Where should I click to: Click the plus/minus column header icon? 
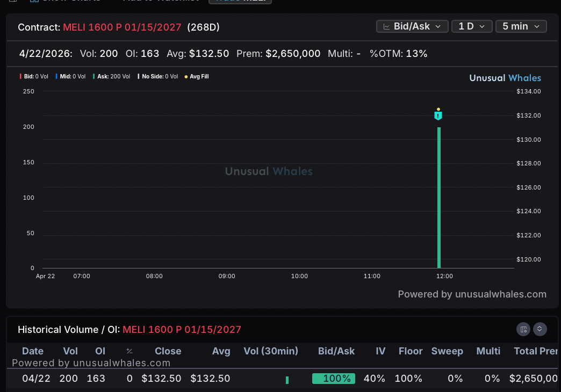[130, 351]
